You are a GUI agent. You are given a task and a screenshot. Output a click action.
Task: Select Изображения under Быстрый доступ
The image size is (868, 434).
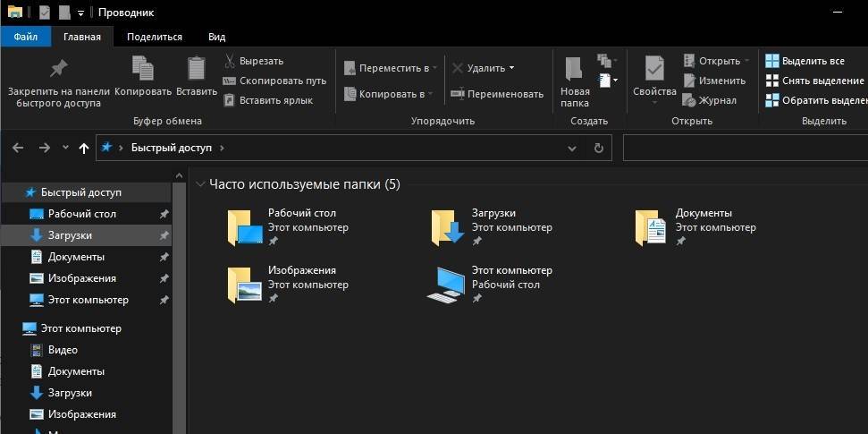(87, 278)
